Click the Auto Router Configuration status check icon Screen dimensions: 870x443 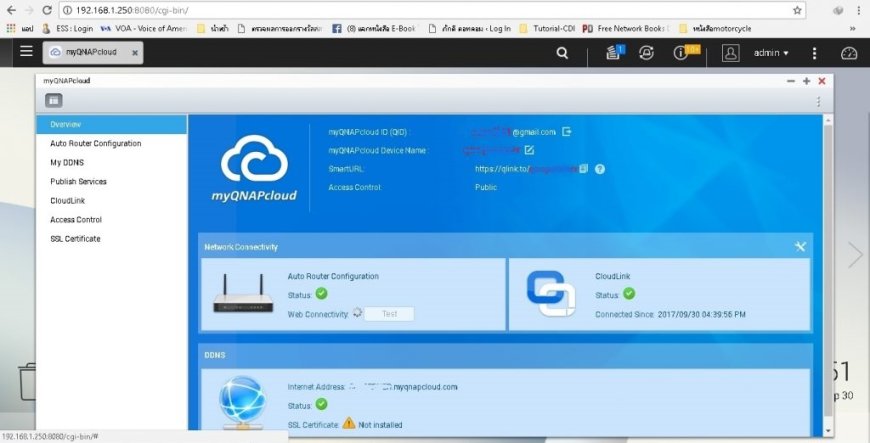321,294
